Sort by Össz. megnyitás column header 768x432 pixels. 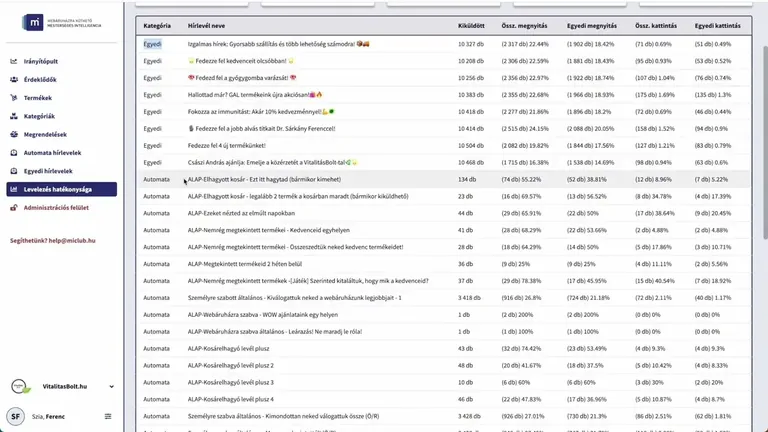(x=524, y=25)
